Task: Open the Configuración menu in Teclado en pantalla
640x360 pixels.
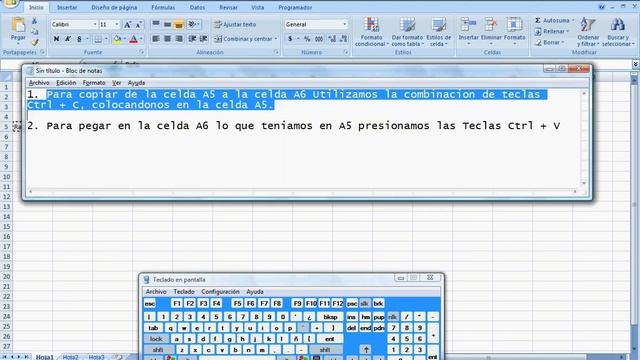Action: click(x=220, y=292)
